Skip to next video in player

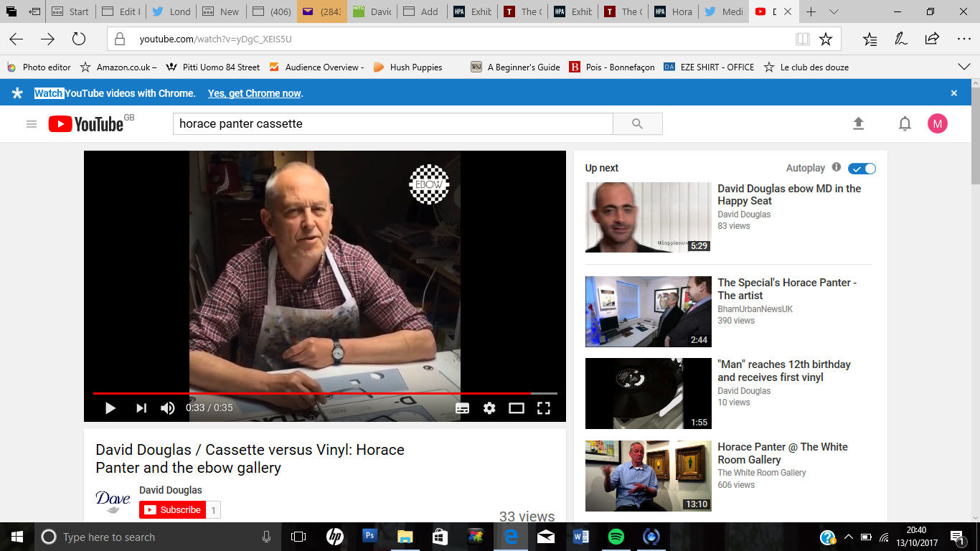point(141,408)
